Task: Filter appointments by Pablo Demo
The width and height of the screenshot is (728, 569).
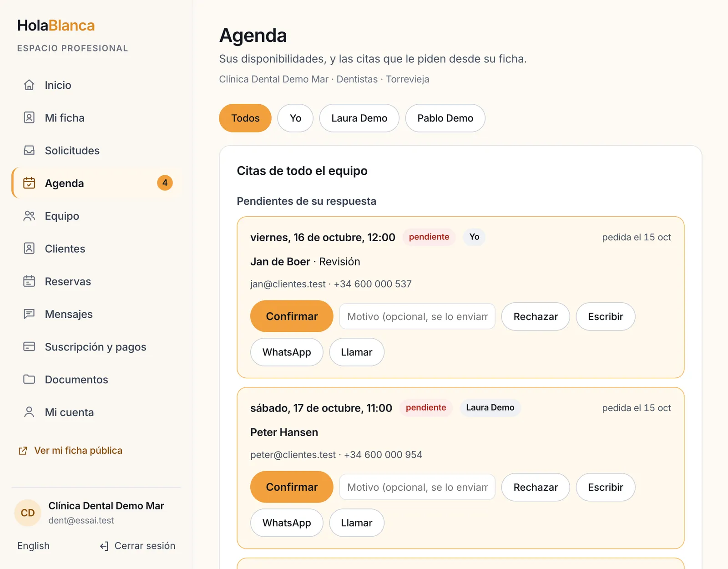Action: (x=445, y=118)
